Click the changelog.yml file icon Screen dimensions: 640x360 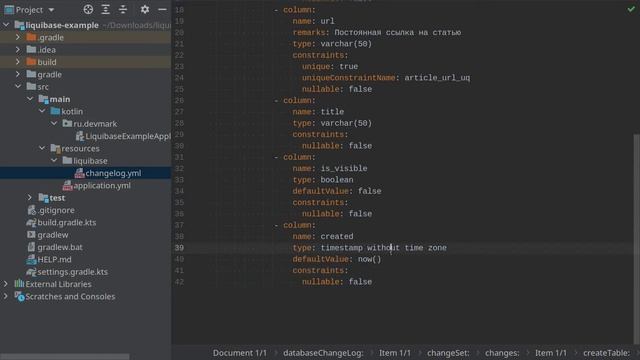point(80,173)
